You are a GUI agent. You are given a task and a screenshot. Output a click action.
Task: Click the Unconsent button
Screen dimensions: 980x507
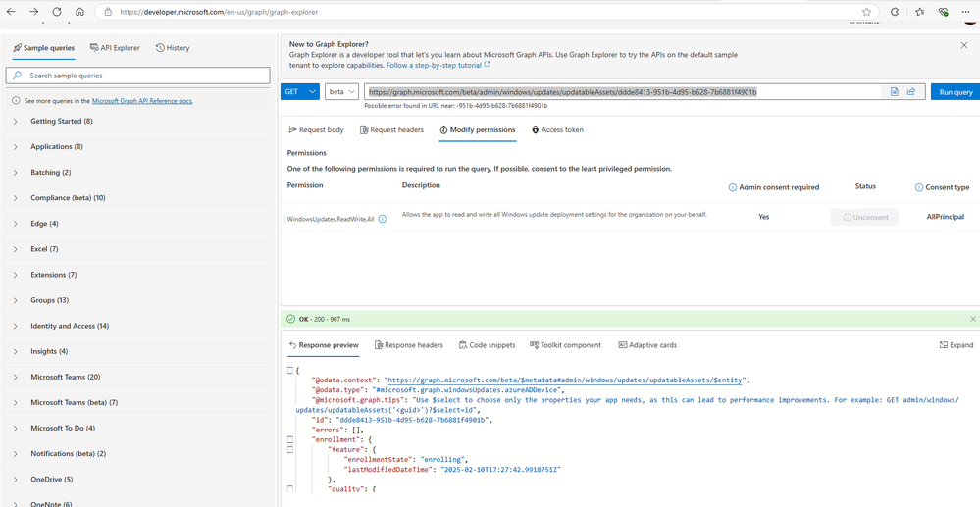tap(864, 217)
